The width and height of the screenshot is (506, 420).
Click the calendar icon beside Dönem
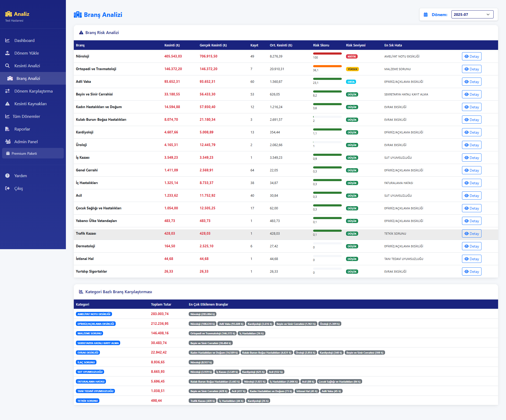(426, 15)
